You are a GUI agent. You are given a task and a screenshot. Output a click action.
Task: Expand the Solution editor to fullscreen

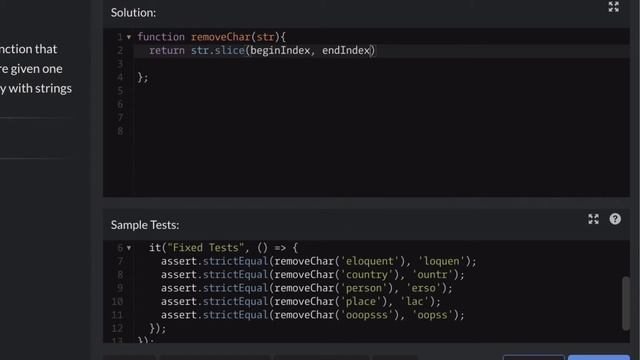(x=613, y=7)
